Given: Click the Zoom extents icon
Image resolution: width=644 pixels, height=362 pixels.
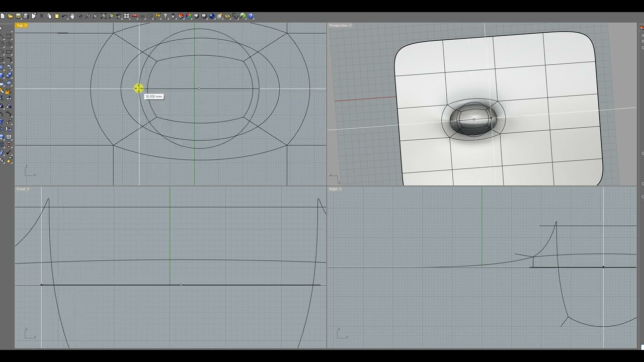Looking at the screenshot, I should click(x=103, y=16).
